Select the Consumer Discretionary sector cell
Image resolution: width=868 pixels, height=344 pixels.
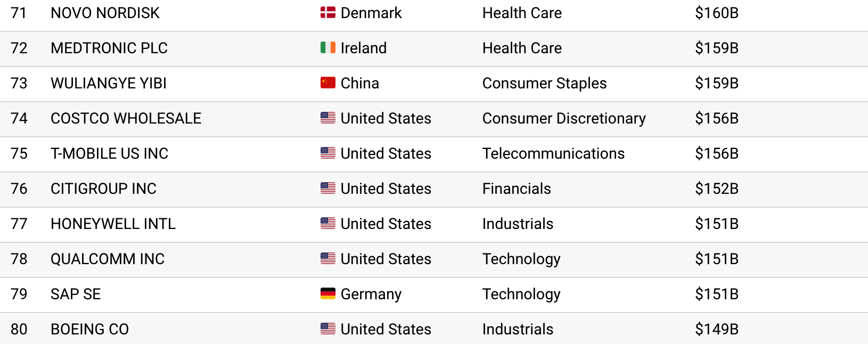pyautogui.click(x=564, y=118)
